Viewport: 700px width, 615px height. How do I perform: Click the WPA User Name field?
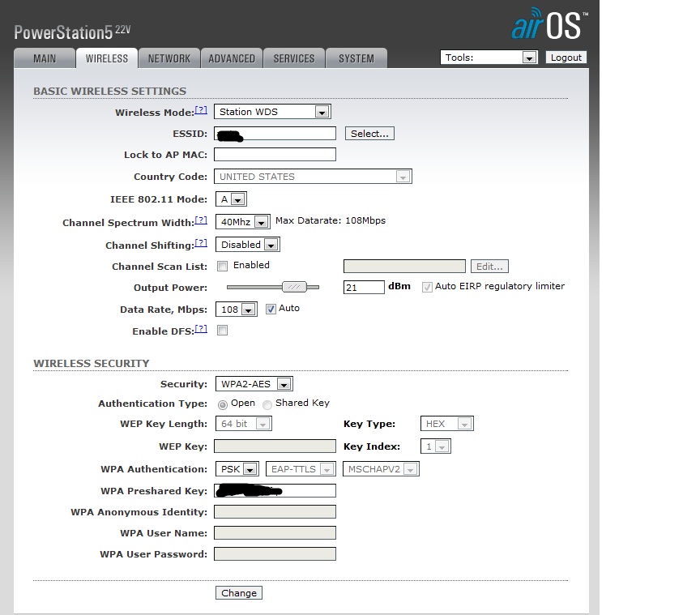(x=275, y=533)
